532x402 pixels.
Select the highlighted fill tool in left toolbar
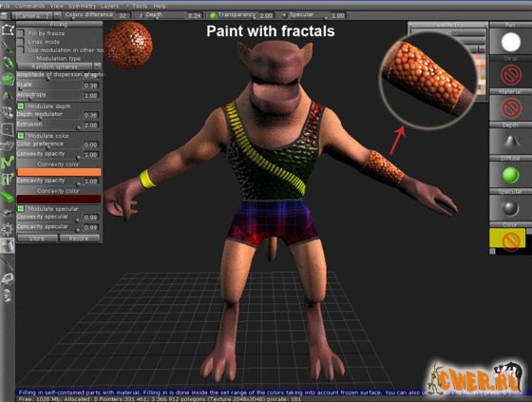click(x=8, y=246)
